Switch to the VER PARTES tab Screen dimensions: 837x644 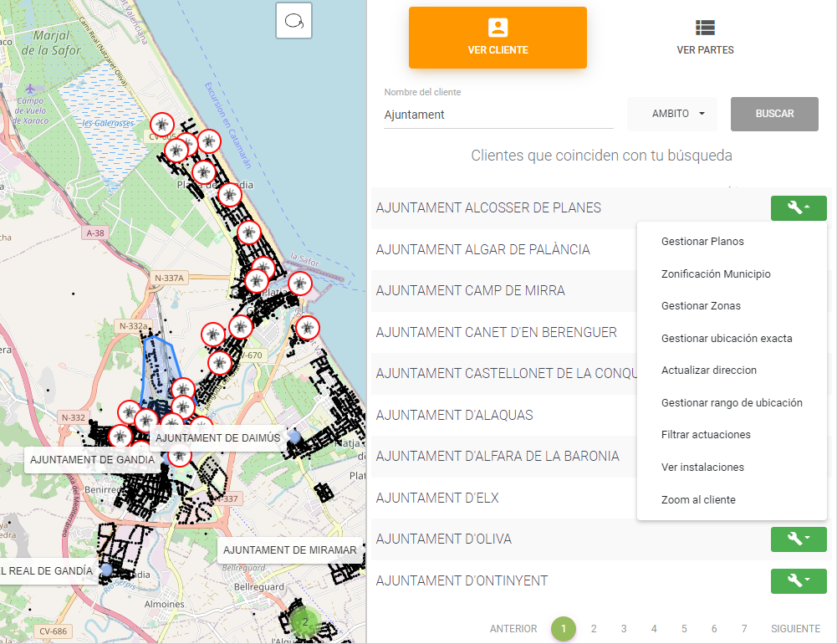tap(705, 38)
